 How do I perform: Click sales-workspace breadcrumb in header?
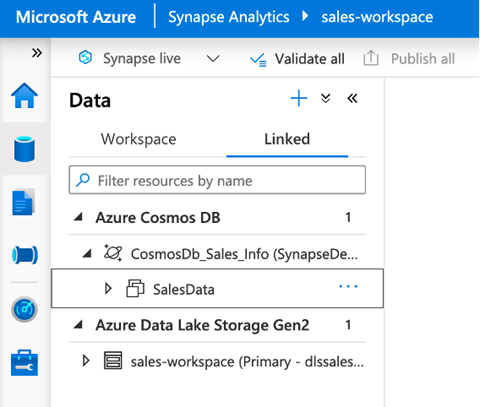[x=377, y=17]
